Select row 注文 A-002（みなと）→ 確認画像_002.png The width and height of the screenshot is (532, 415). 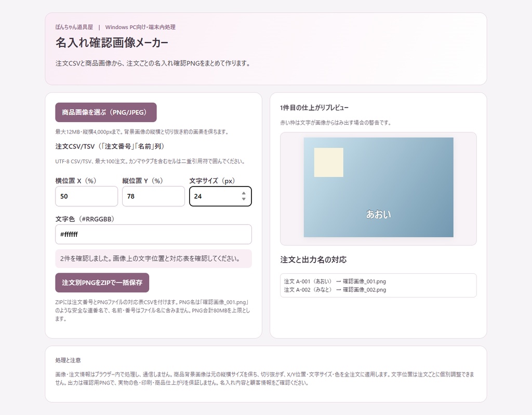335,290
